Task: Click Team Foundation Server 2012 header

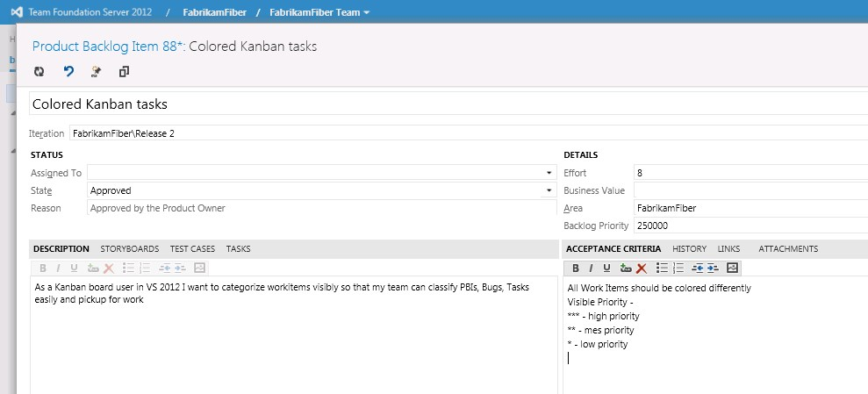Action: [90, 12]
